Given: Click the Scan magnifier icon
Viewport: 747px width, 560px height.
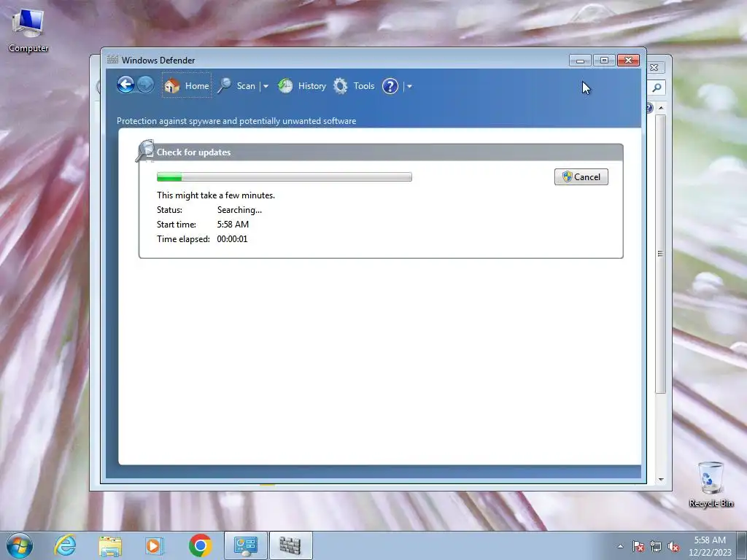Looking at the screenshot, I should (x=225, y=86).
